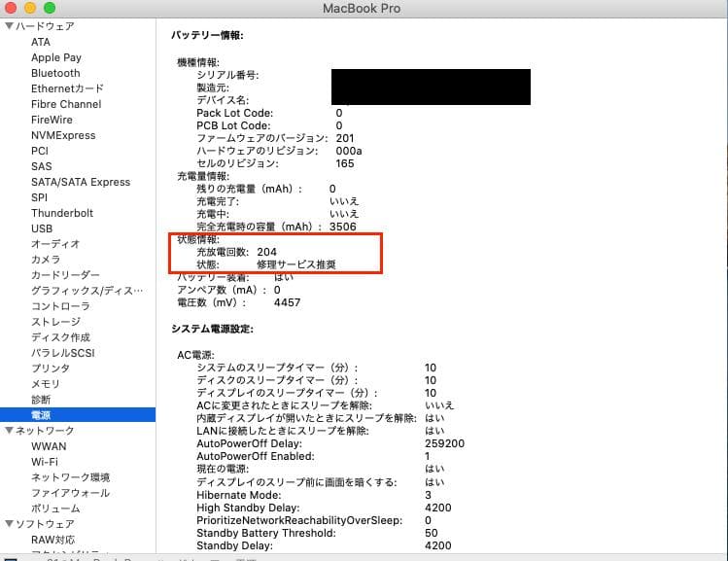Click the PCB Lot Code label
This screenshot has width=728, height=561.
233,125
